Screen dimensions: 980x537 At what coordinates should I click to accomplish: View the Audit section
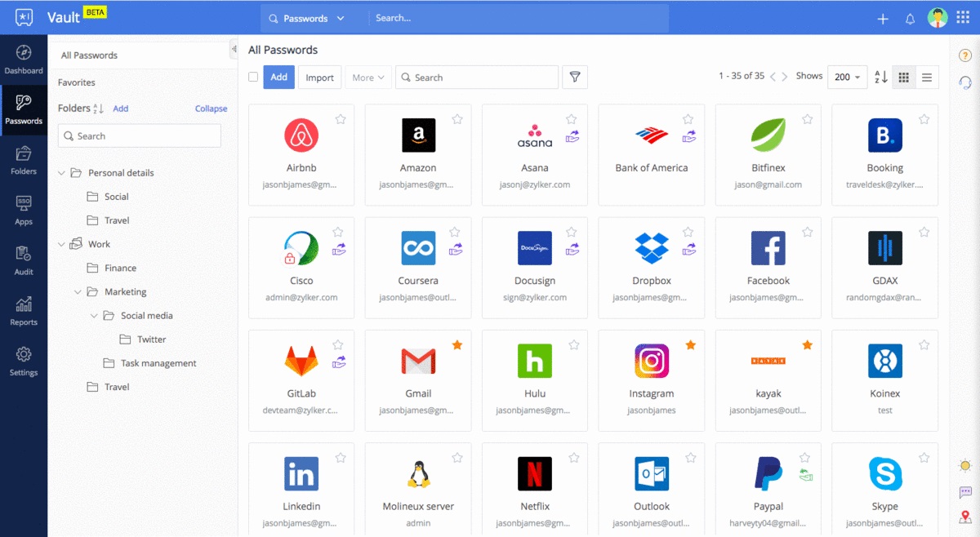[x=24, y=260]
